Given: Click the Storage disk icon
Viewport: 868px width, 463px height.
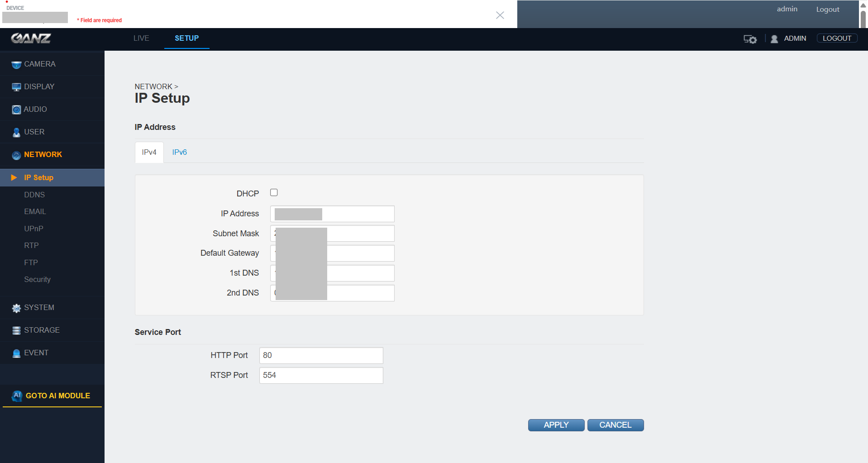Looking at the screenshot, I should point(16,330).
